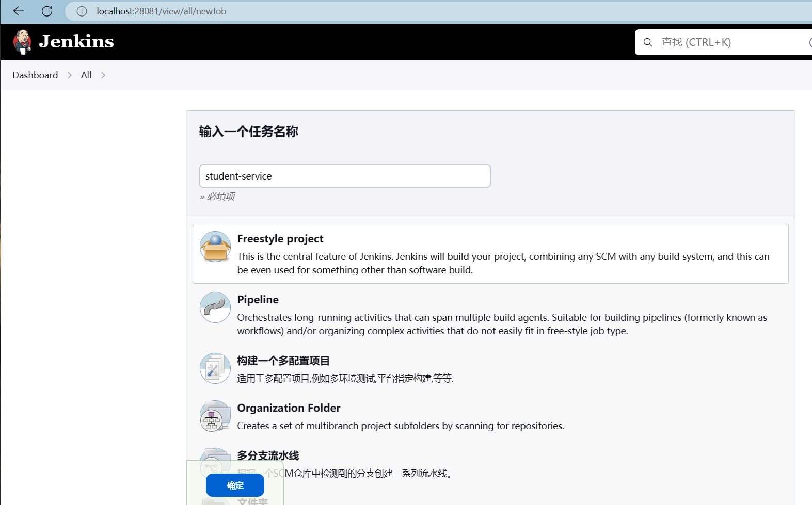The height and width of the screenshot is (505, 812).
Task: Choose 构建一个多配置项目 title
Action: (x=283, y=361)
